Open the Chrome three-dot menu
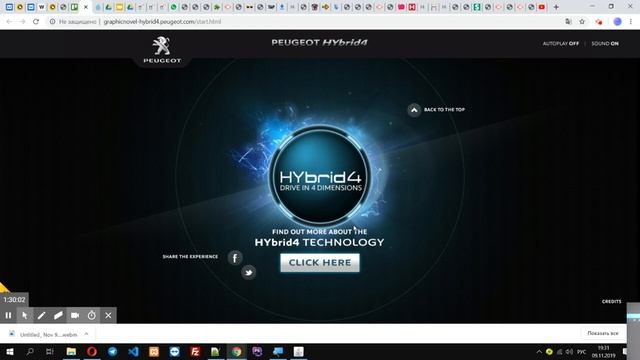Screen dimensions: 640x360 pyautogui.click(x=631, y=22)
